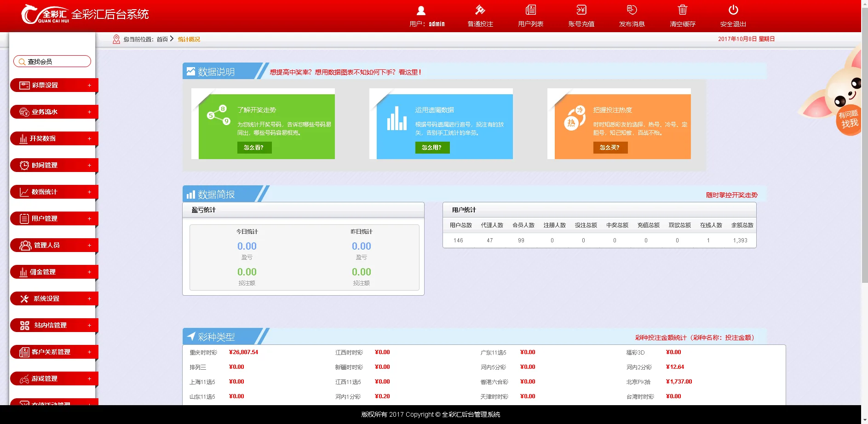Click 怎么买? button on orange card
The height and width of the screenshot is (424, 868).
point(610,148)
